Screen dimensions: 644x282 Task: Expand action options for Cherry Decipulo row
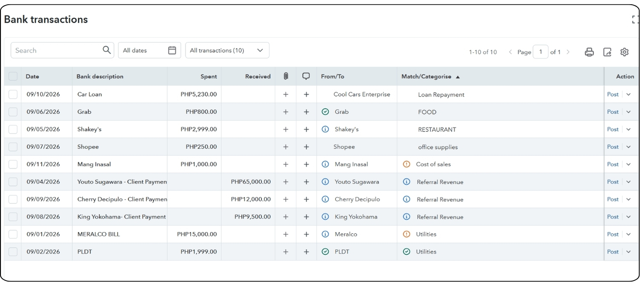point(628,199)
